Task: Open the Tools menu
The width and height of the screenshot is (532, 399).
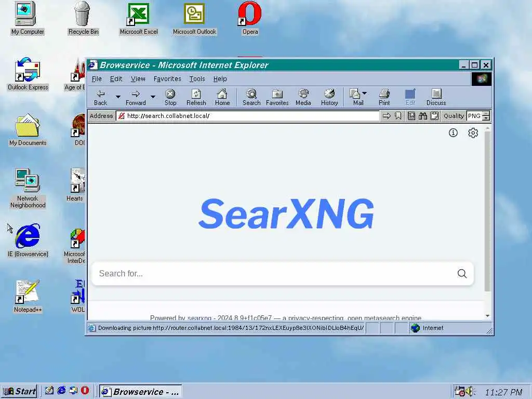Action: [197, 79]
